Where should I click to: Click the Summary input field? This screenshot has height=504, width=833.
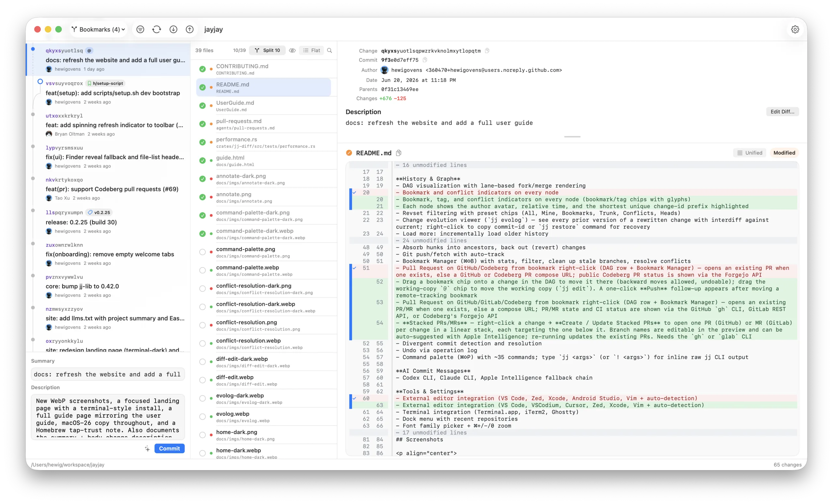[108, 374]
